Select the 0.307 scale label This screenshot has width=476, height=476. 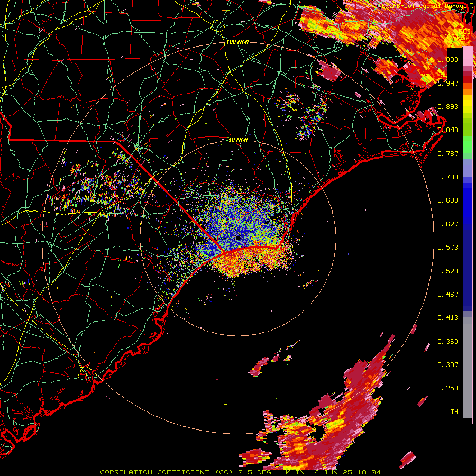coord(448,365)
